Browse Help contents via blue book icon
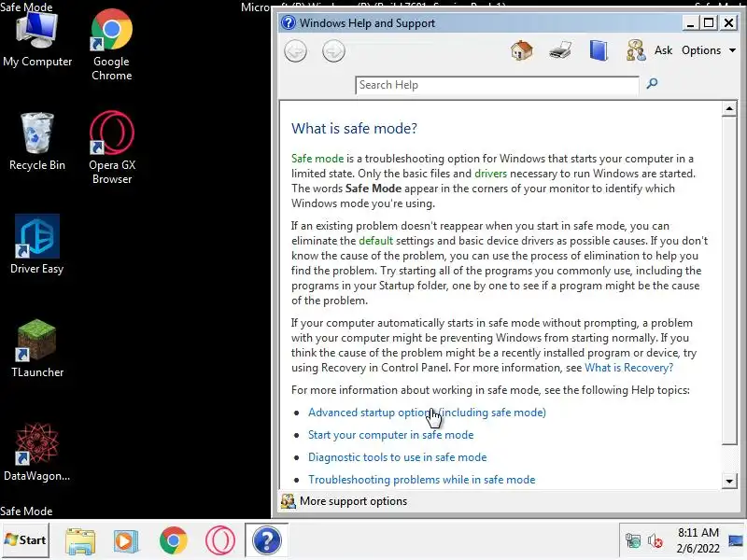 pos(599,50)
